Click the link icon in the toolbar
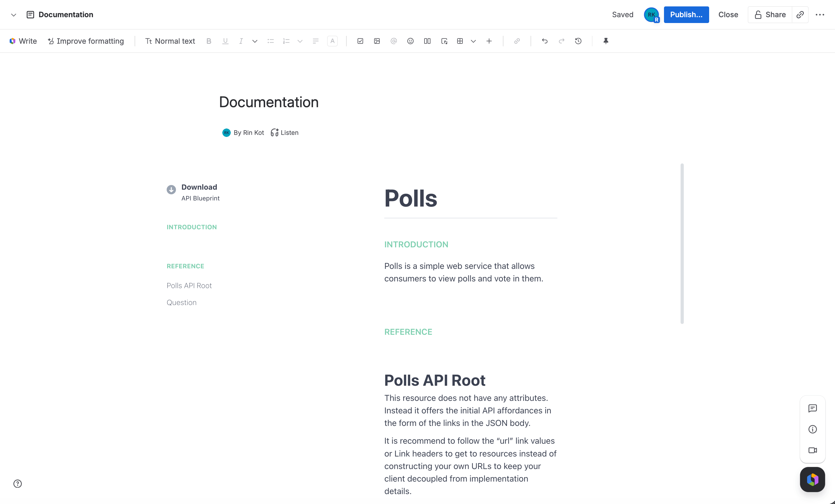835x504 pixels. coord(517,41)
